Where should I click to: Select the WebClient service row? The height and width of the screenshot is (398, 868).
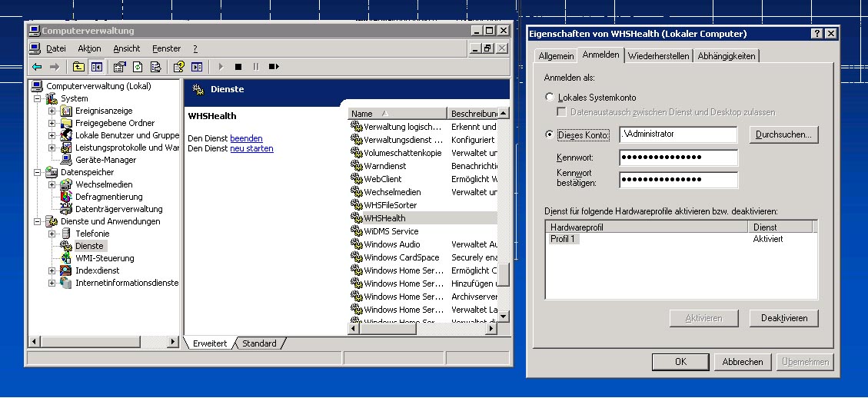coord(382,179)
